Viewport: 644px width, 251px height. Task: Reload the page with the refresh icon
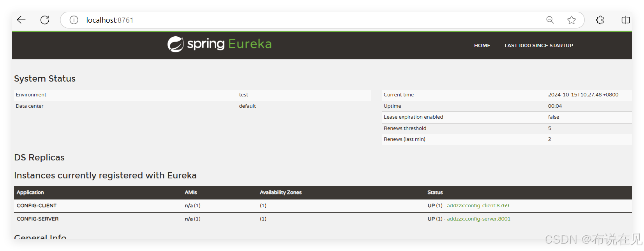click(45, 20)
